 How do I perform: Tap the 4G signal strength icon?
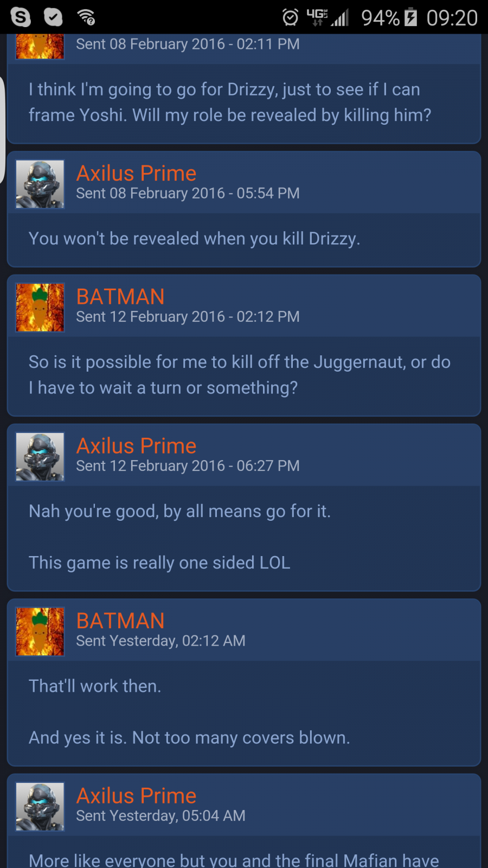[x=328, y=17]
